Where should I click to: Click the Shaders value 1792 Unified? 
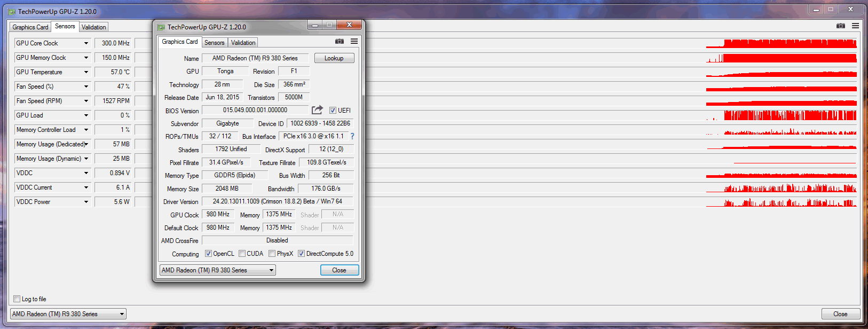pos(231,149)
